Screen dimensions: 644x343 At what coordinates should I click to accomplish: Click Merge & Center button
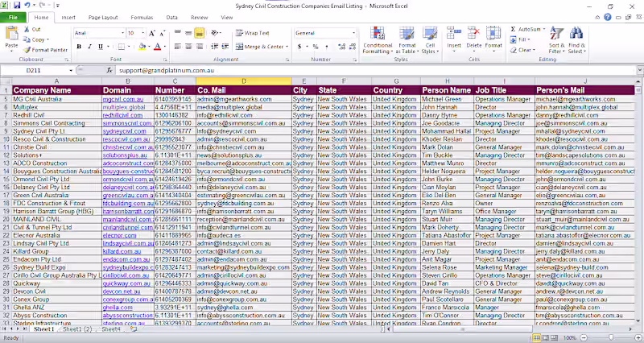point(260,47)
